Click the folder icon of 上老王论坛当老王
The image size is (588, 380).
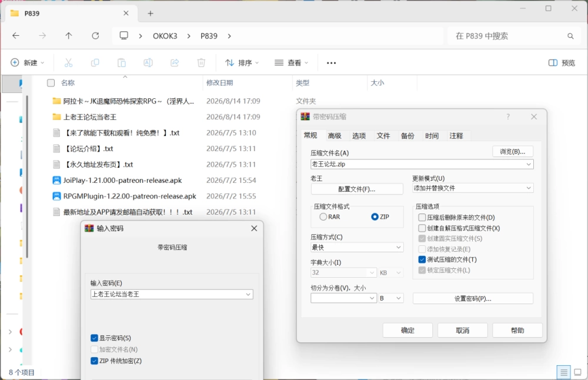[56, 117]
